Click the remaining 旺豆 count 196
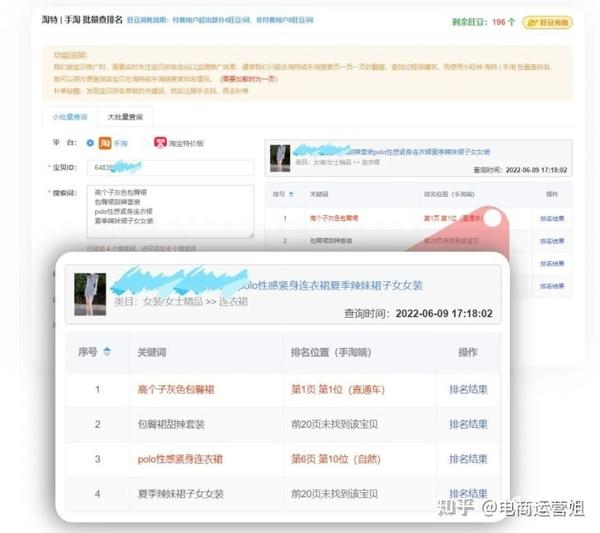This screenshot has width=600, height=533. 499,22
